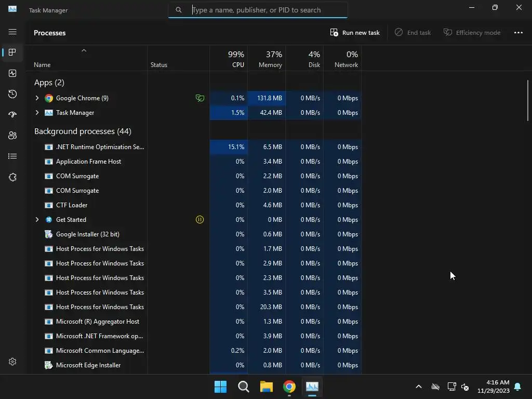The width and height of the screenshot is (532, 399).
Task: Click the Efficiency mode button
Action: point(472,33)
